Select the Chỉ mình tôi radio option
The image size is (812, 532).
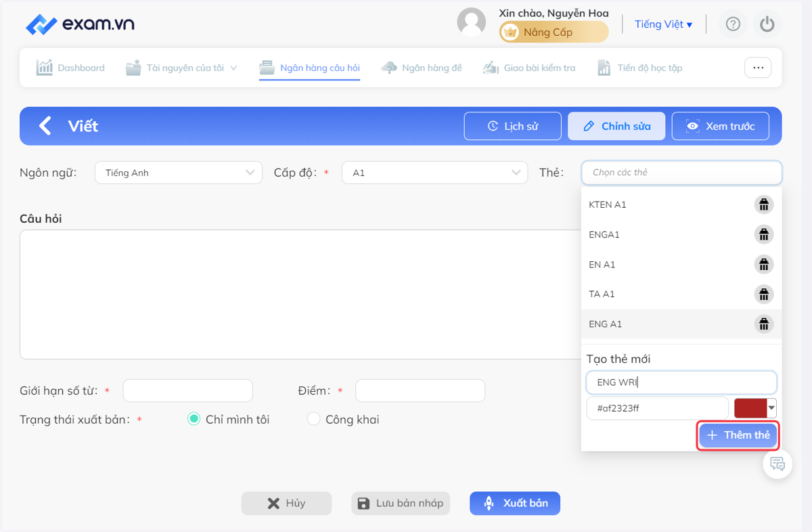point(194,420)
